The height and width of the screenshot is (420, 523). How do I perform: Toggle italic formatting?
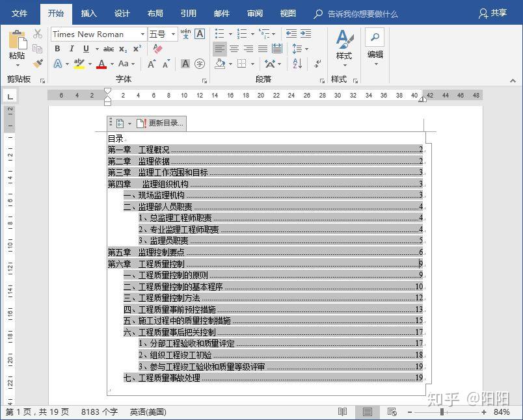tap(72, 48)
